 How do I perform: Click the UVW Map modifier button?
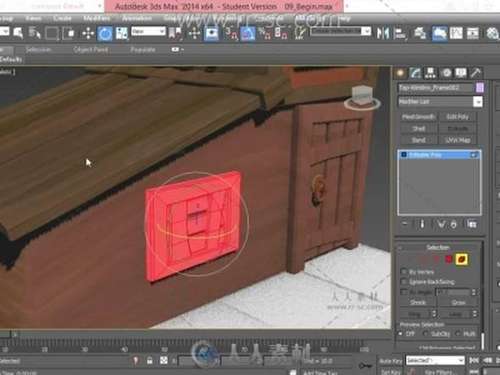[x=458, y=140]
